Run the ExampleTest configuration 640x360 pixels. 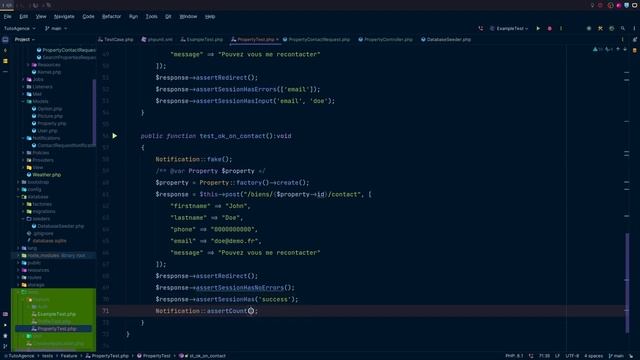[x=538, y=29]
